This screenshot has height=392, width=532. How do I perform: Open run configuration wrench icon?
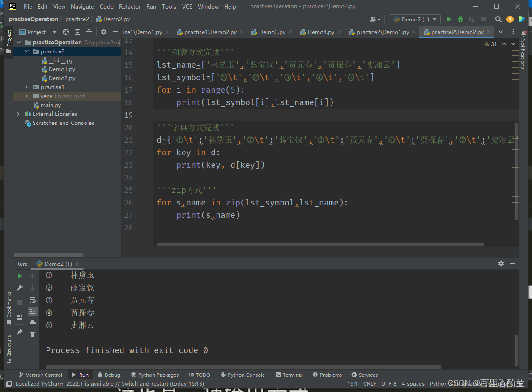(20, 288)
